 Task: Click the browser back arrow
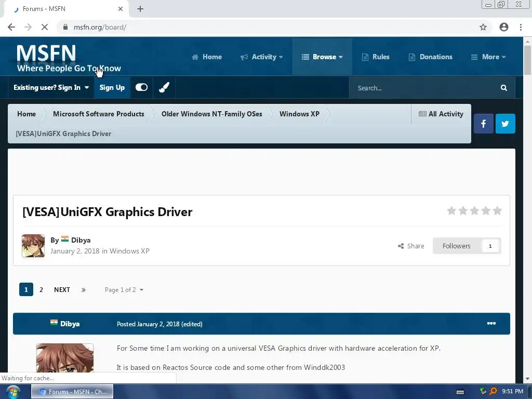[x=11, y=27]
